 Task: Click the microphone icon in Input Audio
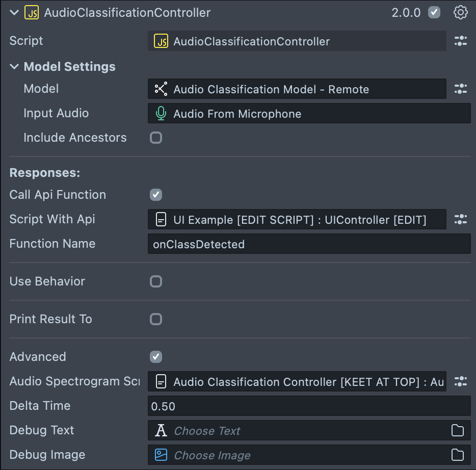[x=161, y=113]
